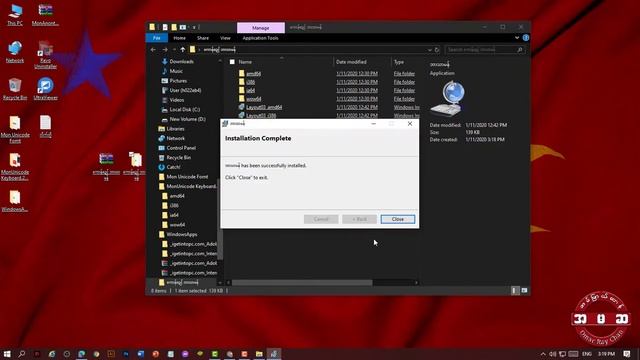Open Local Disk (C:) in sidebar

tap(184, 109)
